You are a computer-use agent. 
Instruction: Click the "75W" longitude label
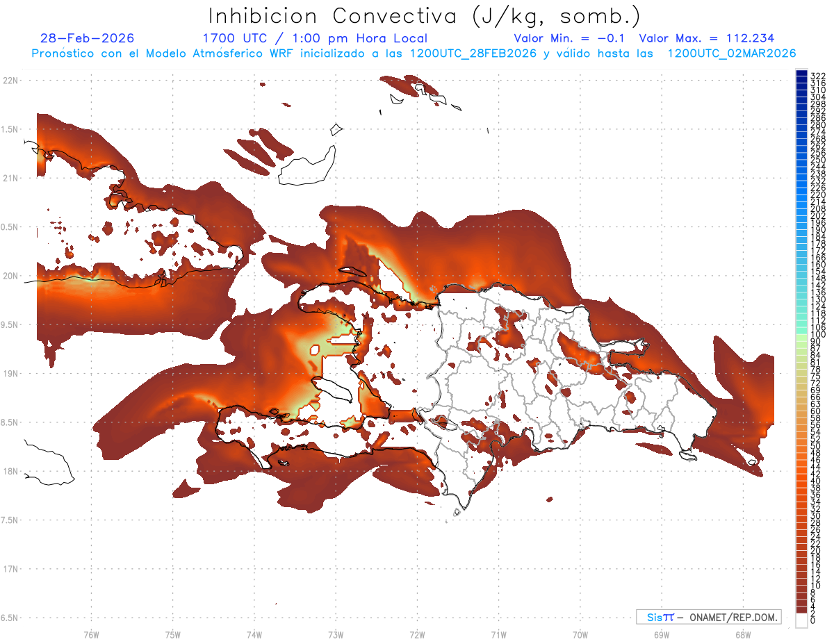point(173,634)
